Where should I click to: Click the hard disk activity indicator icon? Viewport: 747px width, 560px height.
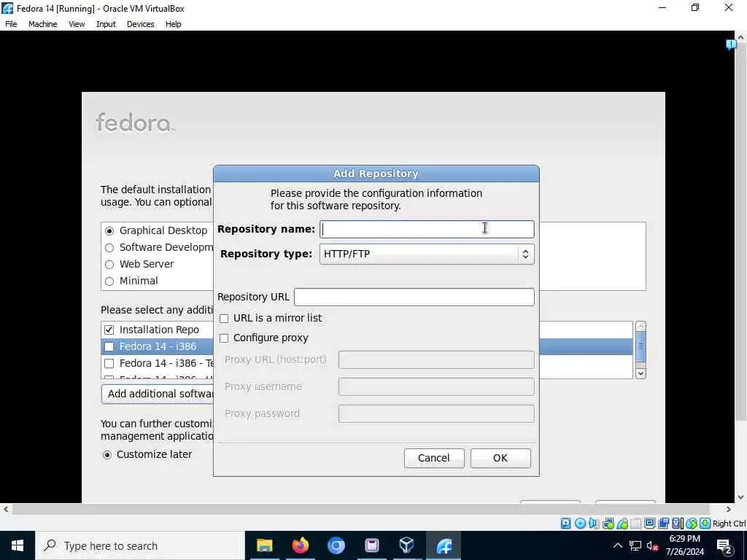point(565,524)
